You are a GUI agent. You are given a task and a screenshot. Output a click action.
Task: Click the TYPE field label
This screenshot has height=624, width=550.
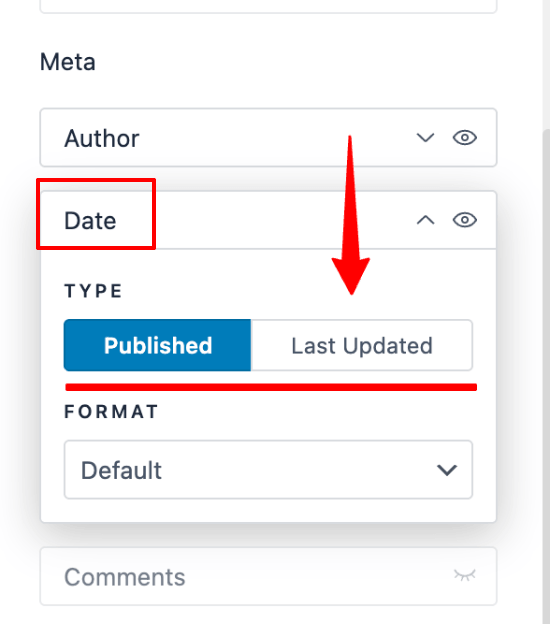click(x=93, y=291)
